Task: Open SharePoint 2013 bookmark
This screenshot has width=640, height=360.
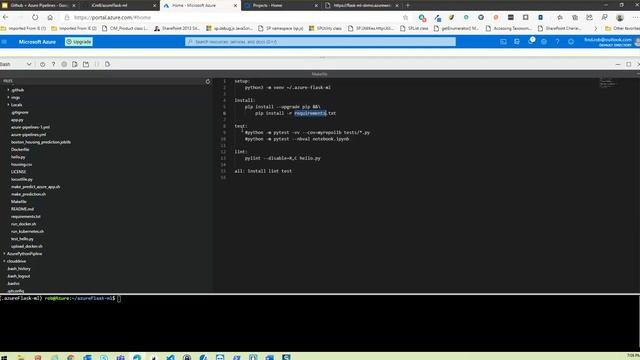Action: point(177,28)
